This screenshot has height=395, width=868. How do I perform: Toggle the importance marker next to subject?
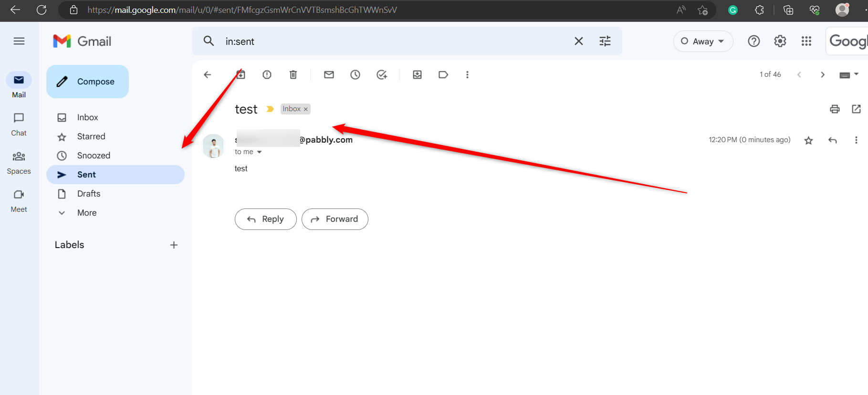[270, 109]
